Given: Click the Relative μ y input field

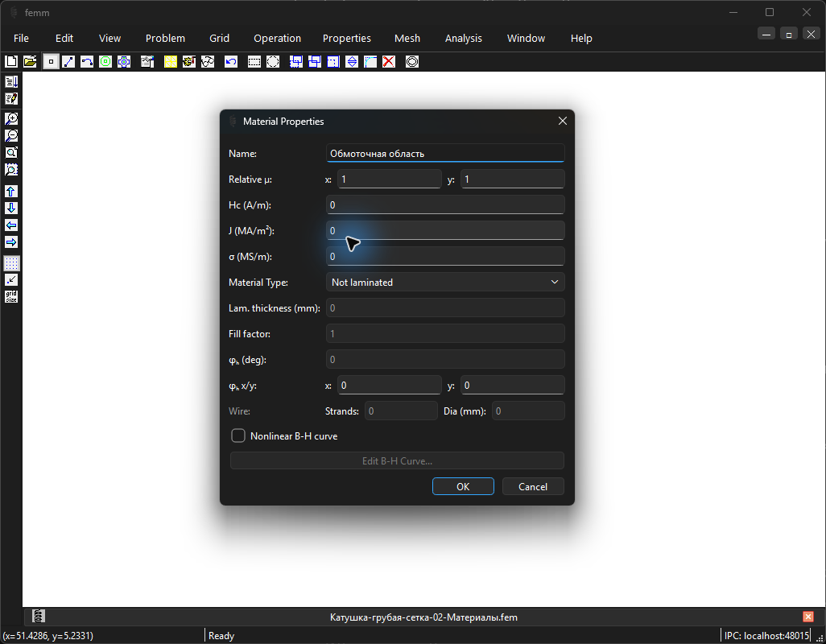Looking at the screenshot, I should coord(513,179).
